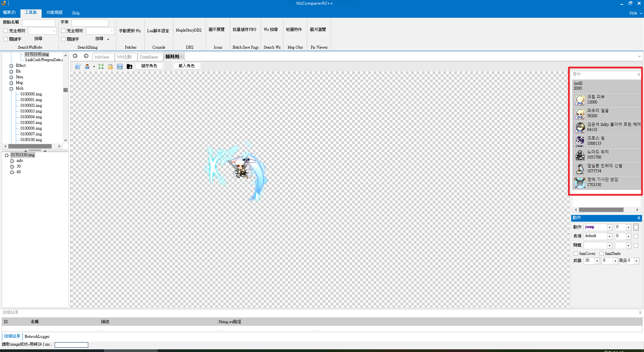Select the 크로스 윙 item thumbnail

(x=580, y=141)
